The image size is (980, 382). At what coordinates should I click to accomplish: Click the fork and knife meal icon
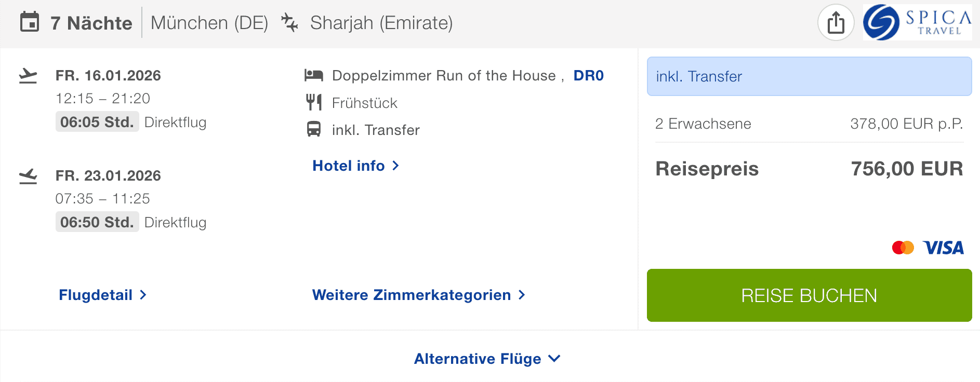pos(314,103)
